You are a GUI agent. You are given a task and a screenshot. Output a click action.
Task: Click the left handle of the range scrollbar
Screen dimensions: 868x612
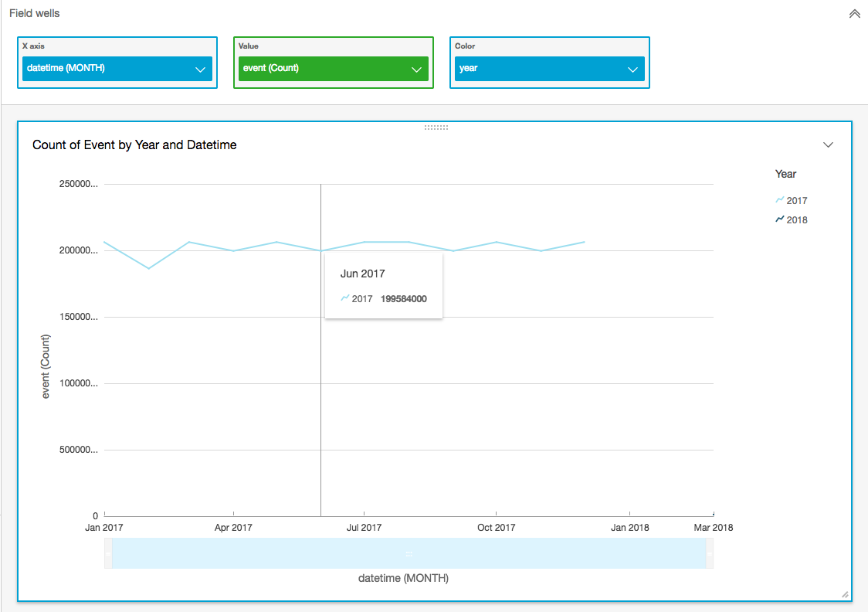(x=108, y=553)
